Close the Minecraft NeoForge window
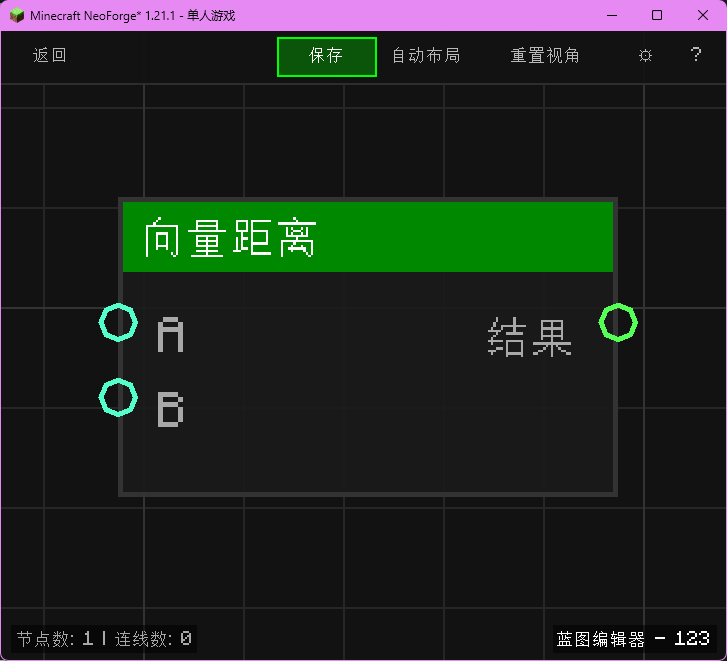This screenshot has height=661, width=727. coord(702,15)
